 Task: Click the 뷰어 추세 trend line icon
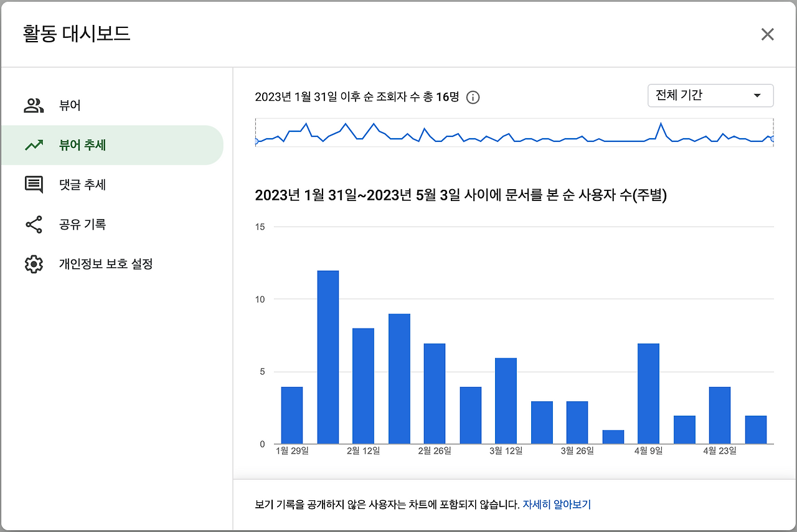click(33, 145)
